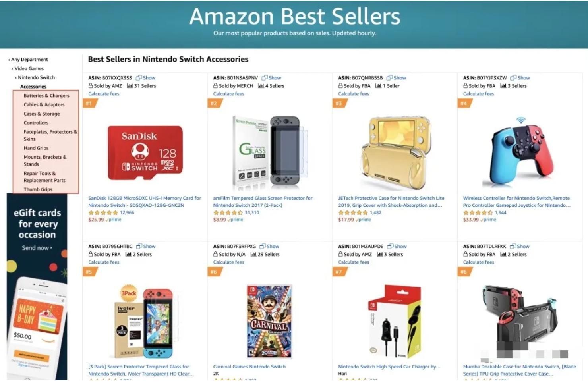Open Batteries & Chargers subcategory
The image size is (588, 382).
46,96
